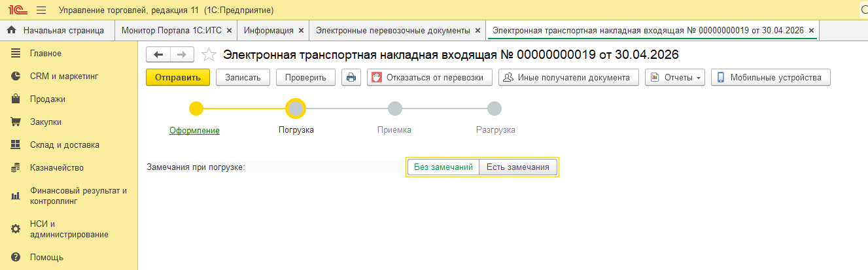Go back using left arrow button

(158, 54)
